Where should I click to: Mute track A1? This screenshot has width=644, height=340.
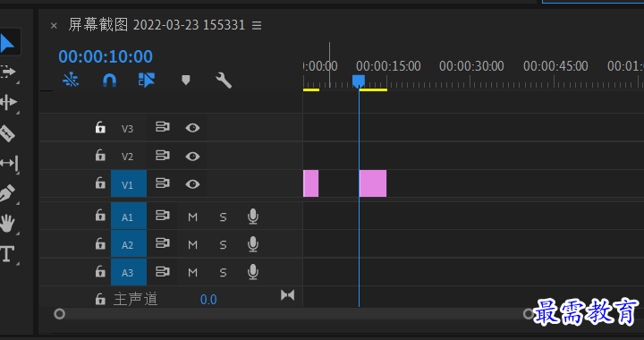point(192,217)
